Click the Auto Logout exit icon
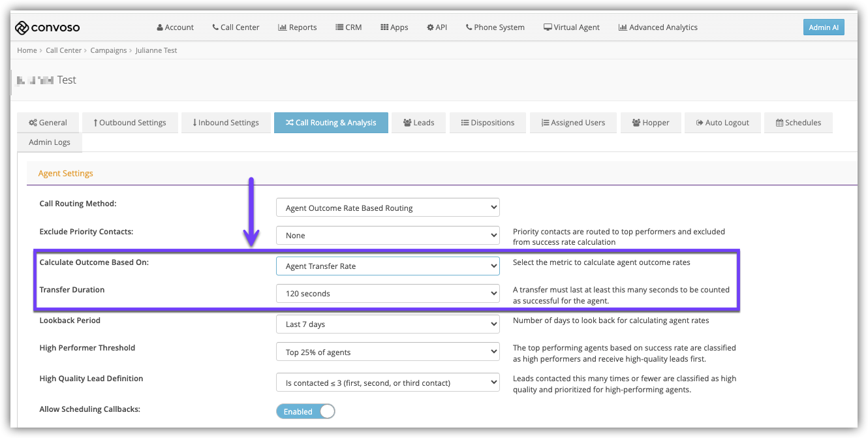The image size is (868, 438). (700, 123)
